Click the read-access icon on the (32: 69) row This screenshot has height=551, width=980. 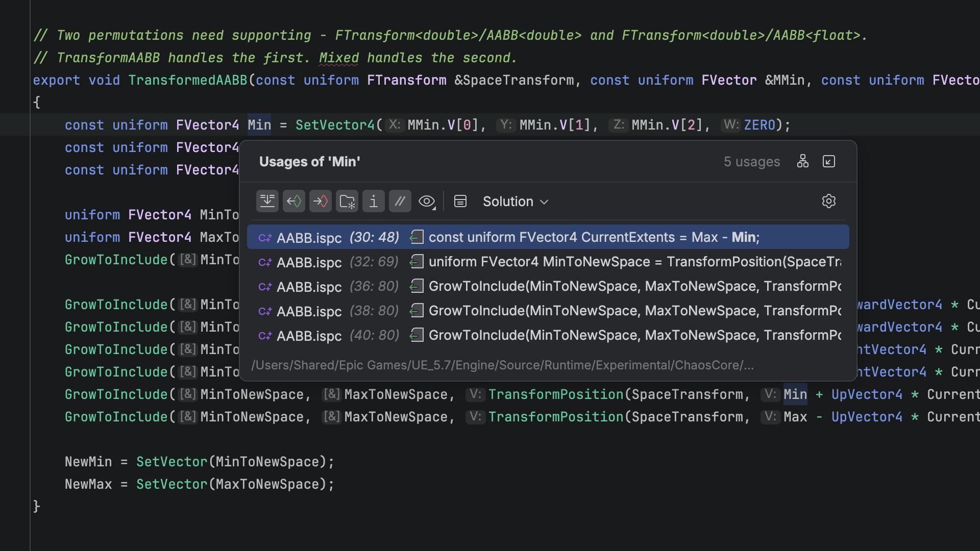tap(416, 262)
